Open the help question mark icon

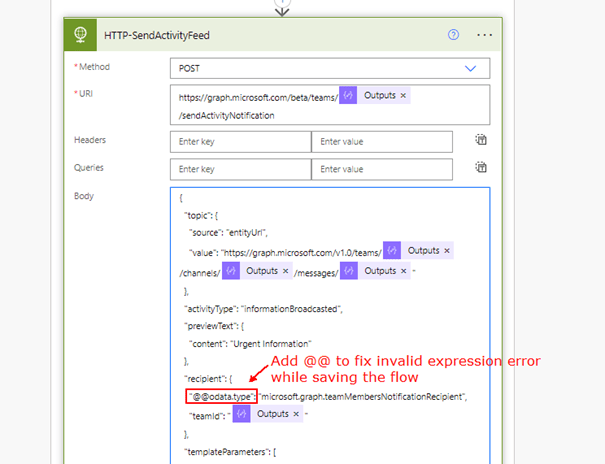click(454, 34)
